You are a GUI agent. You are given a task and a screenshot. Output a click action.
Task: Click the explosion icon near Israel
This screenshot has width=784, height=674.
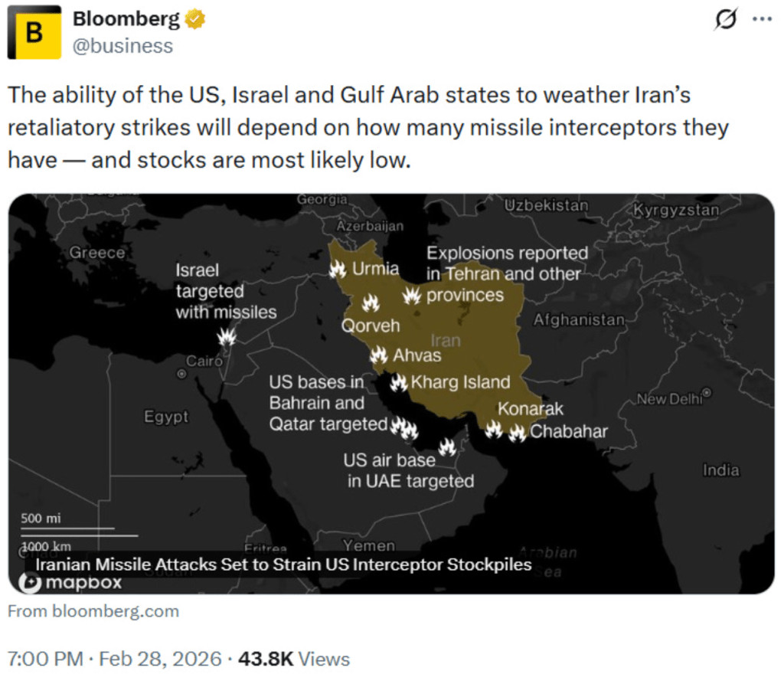227,337
